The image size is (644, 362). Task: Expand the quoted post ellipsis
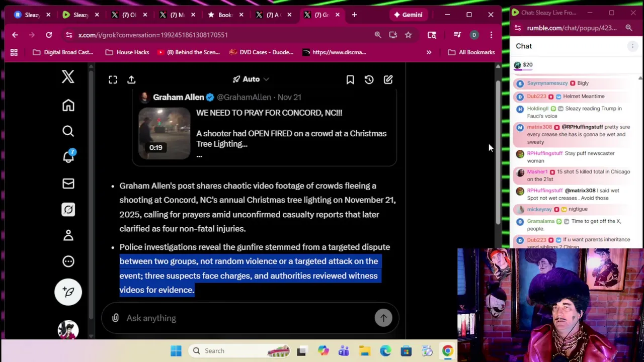click(x=199, y=155)
